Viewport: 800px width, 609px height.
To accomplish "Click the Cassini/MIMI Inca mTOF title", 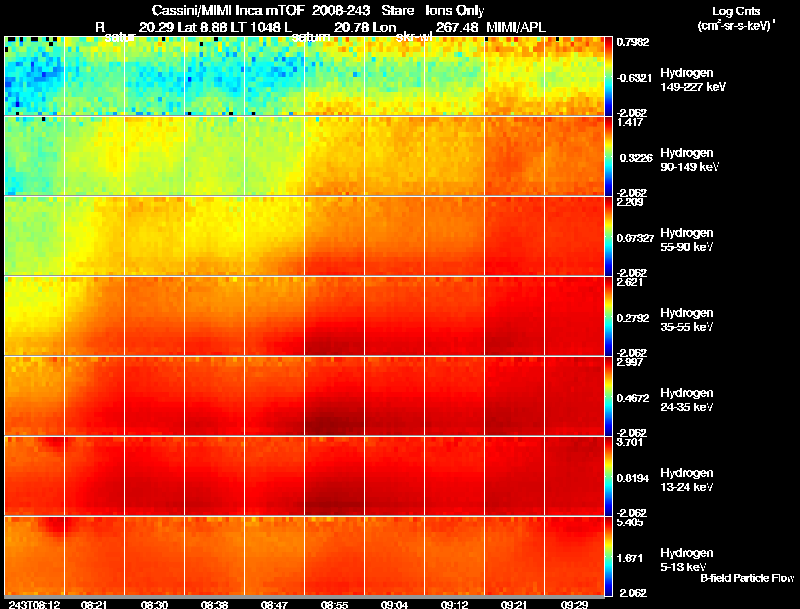I will click(x=228, y=10).
